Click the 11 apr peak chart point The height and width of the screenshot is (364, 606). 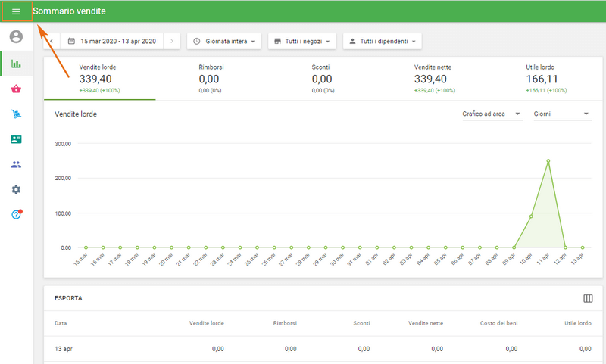pyautogui.click(x=548, y=161)
